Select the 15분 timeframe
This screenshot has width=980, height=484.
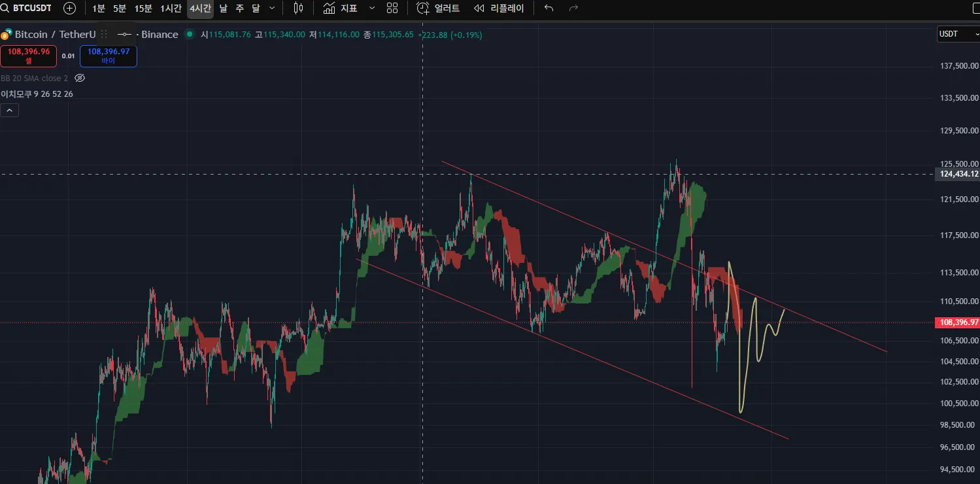click(x=143, y=9)
